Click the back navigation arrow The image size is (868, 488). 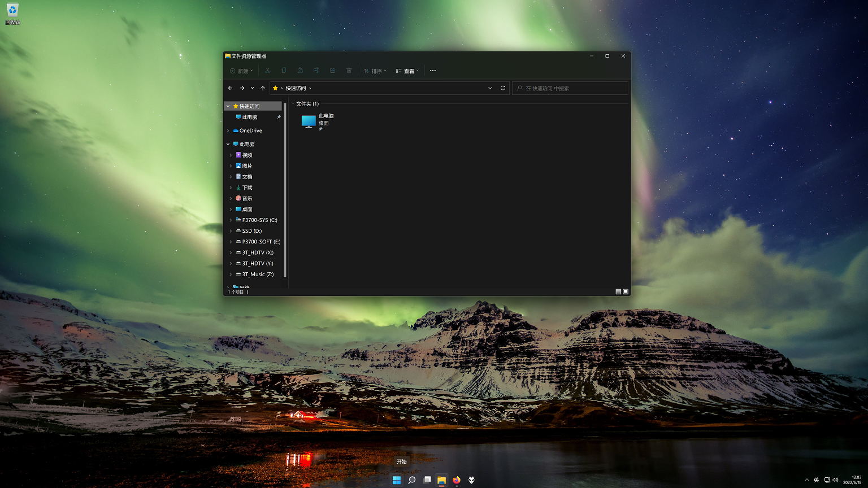click(x=230, y=88)
